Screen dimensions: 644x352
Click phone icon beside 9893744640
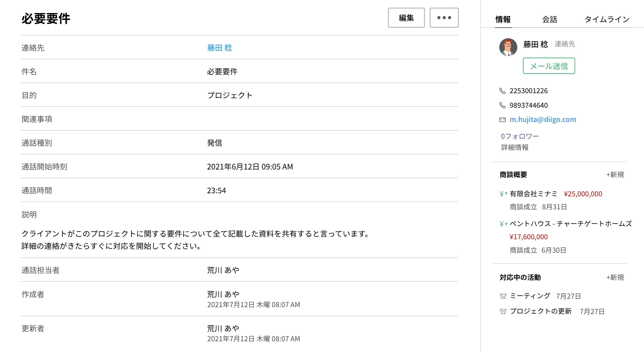tap(503, 105)
